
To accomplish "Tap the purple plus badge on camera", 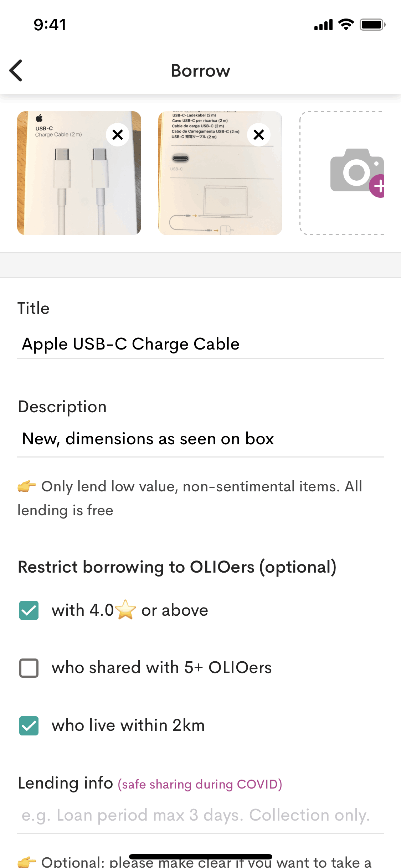I will pyautogui.click(x=379, y=186).
